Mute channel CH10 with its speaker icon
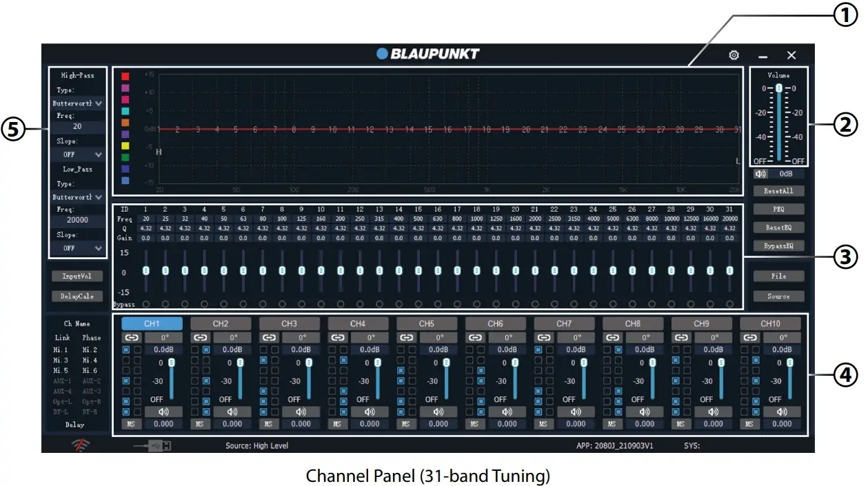 782,412
